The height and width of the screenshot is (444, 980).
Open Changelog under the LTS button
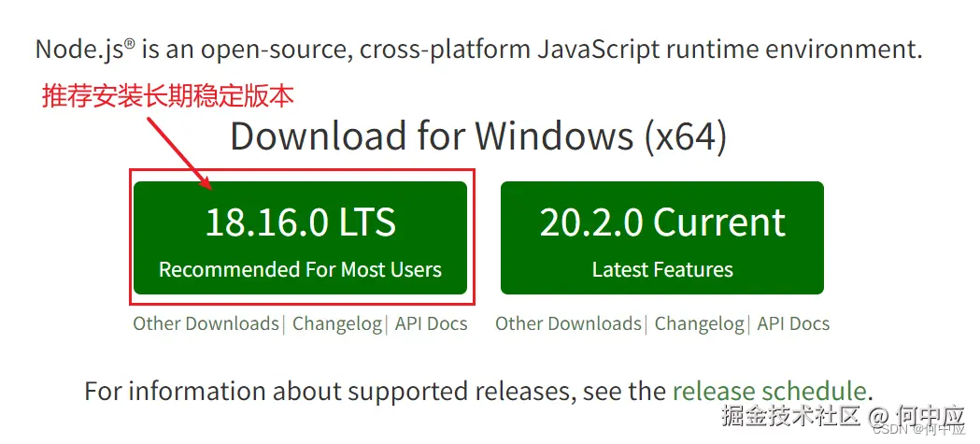[x=337, y=324]
